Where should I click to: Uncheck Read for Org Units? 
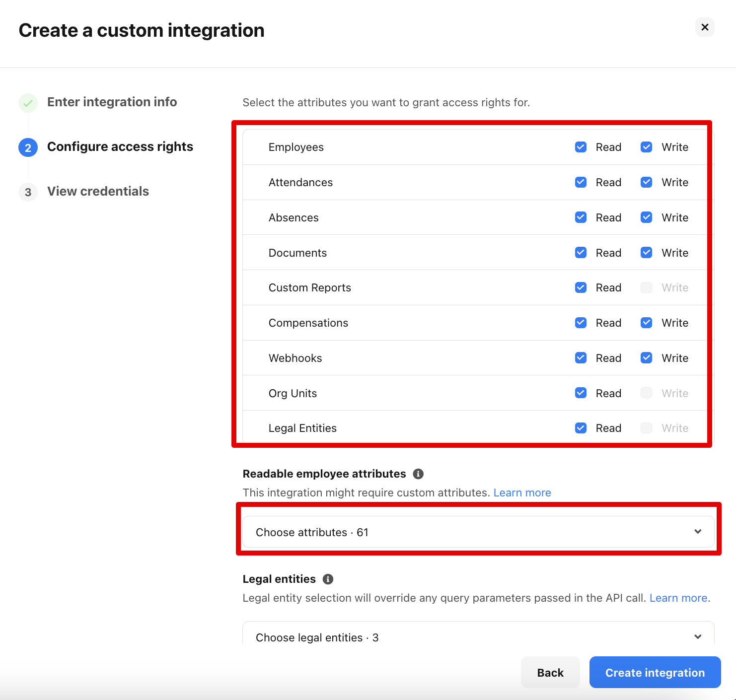(x=581, y=393)
